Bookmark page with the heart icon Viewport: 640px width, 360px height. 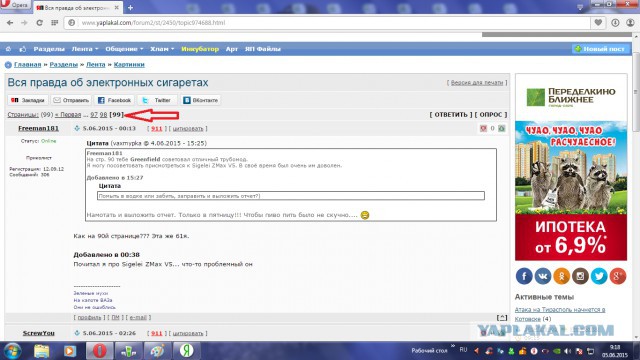click(x=598, y=23)
